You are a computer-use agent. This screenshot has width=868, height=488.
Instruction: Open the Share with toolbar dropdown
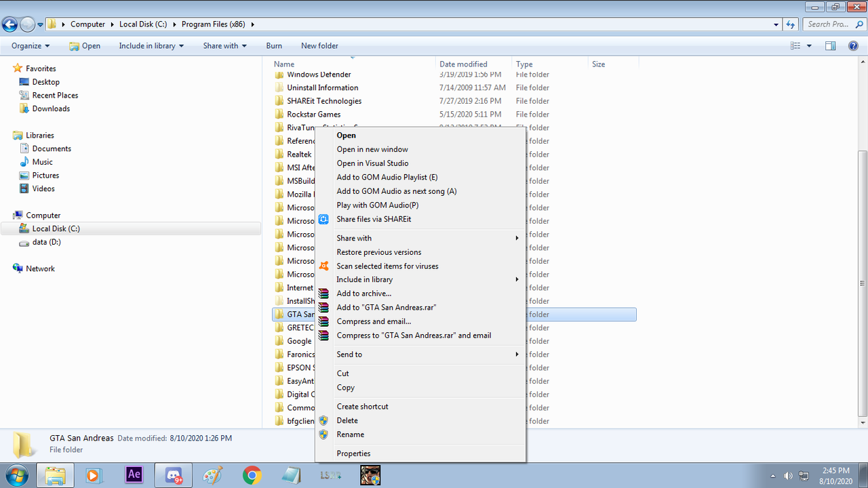[224, 46]
